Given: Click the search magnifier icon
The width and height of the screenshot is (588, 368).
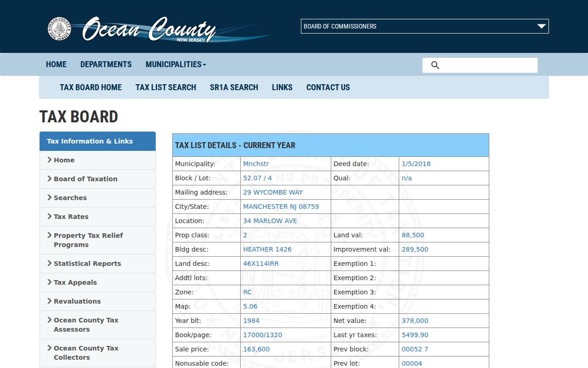Looking at the screenshot, I should point(435,65).
